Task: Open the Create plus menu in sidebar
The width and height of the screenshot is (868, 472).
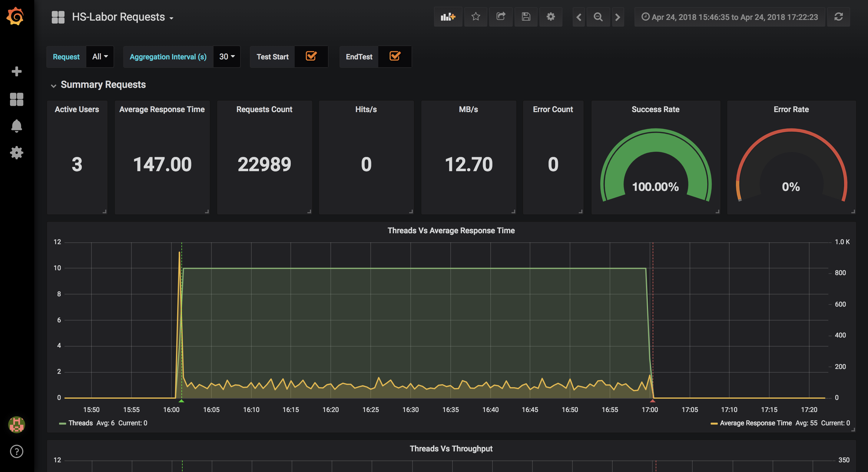Action: (x=17, y=71)
